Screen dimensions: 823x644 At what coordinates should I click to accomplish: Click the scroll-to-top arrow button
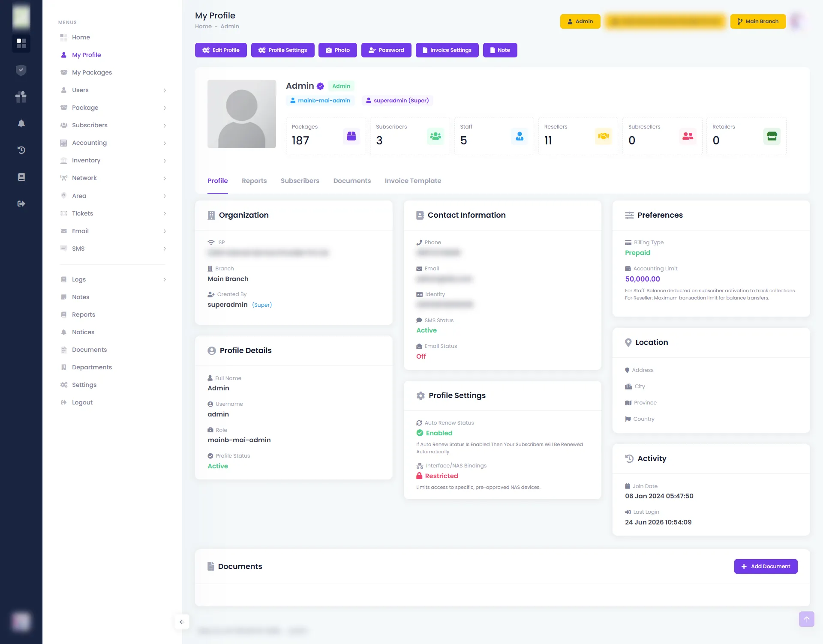[x=806, y=619]
